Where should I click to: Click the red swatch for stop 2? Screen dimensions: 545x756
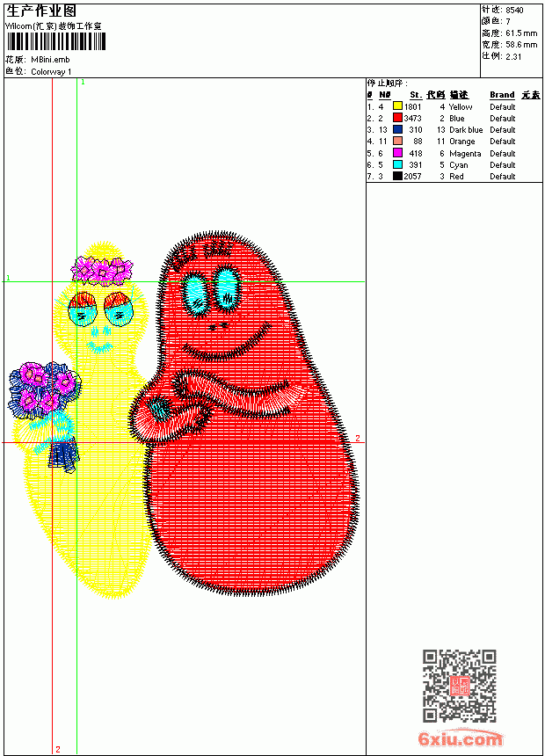[397, 118]
